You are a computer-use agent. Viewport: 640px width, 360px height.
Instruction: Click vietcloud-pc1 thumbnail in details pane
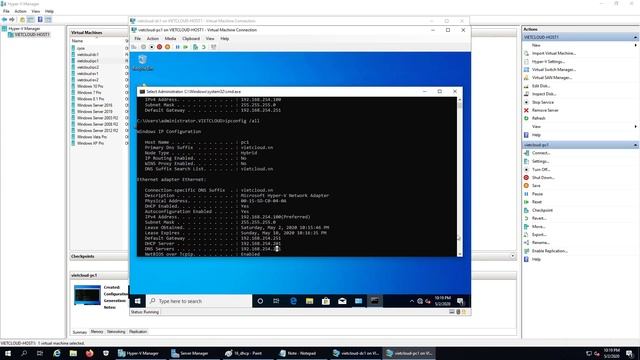[87, 295]
